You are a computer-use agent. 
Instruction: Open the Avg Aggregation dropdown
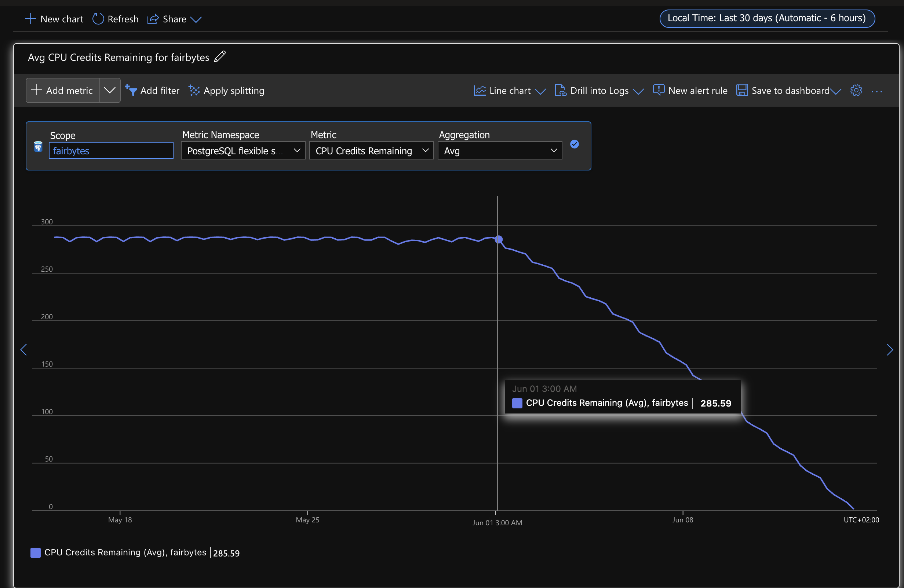point(500,151)
